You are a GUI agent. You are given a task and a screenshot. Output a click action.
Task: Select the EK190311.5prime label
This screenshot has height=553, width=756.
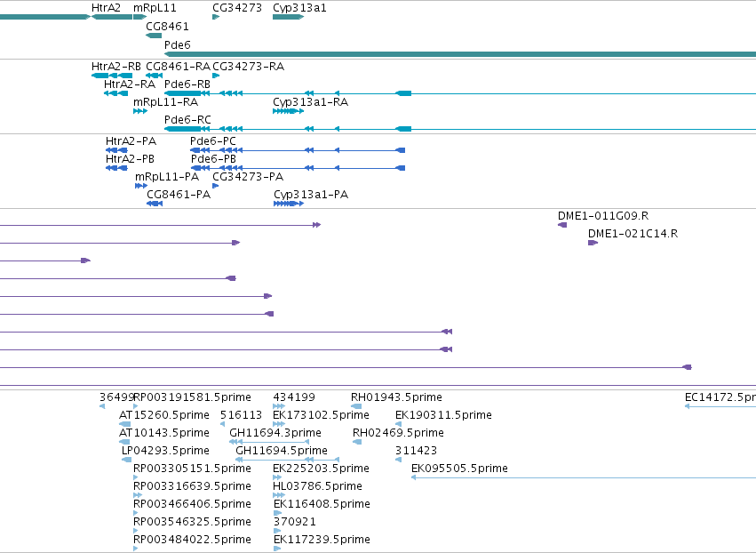coord(443,415)
